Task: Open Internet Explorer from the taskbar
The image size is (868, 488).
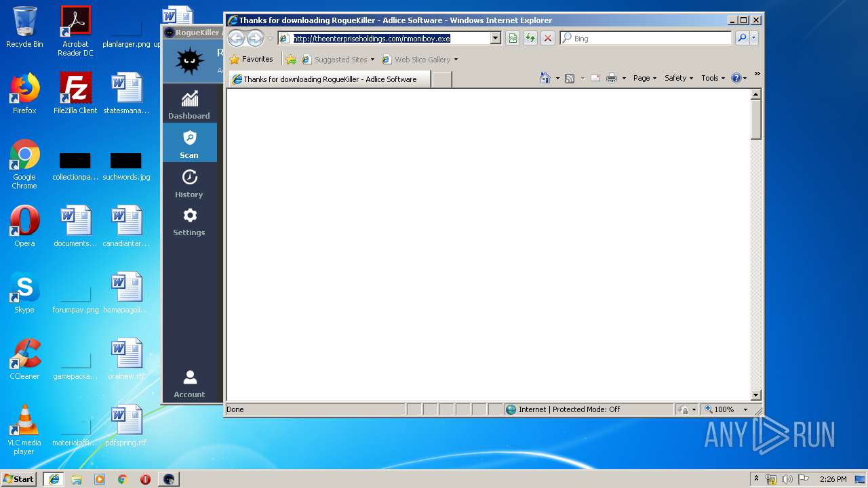Action: [x=54, y=479]
